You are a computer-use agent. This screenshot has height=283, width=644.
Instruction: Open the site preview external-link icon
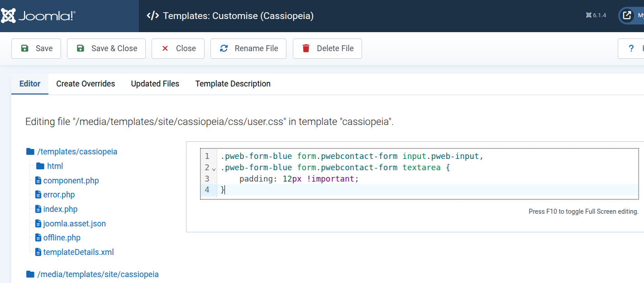coord(627,15)
